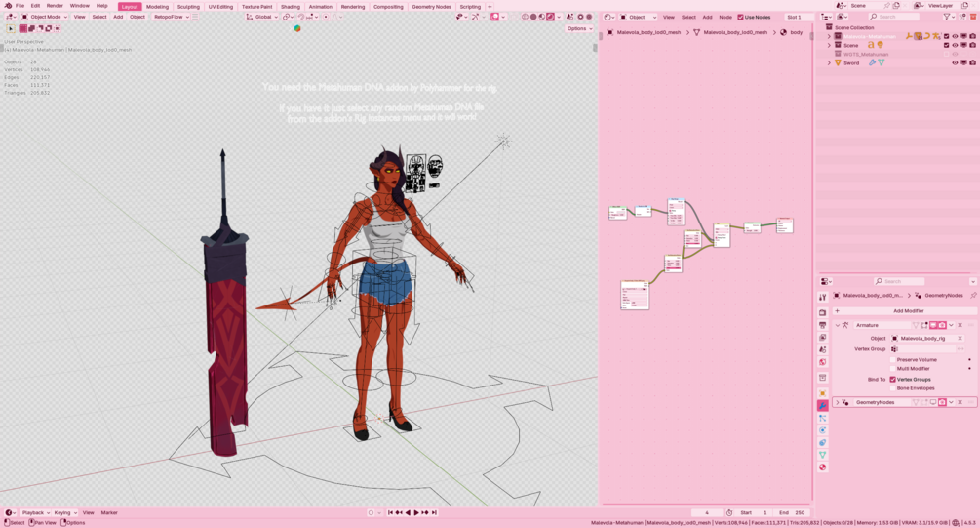Enable Preserve Volume checkbox
Screen dimensions: 980x528
[892, 360]
